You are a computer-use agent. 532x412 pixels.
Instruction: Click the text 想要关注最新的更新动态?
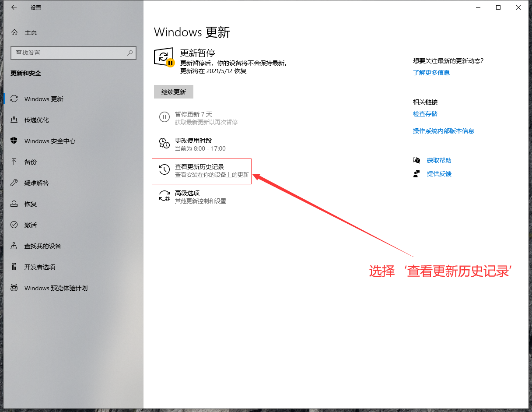coord(448,61)
